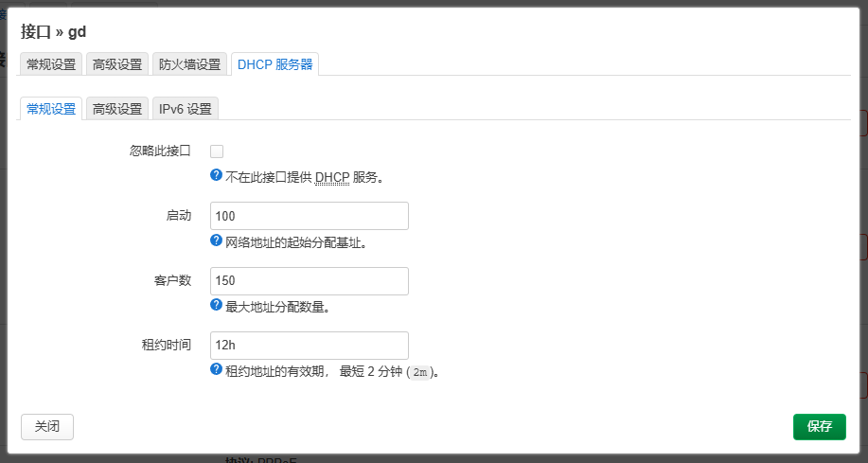The image size is (868, 463).
Task: Switch to the IPv6 设置 sub-tab
Action: [186, 109]
